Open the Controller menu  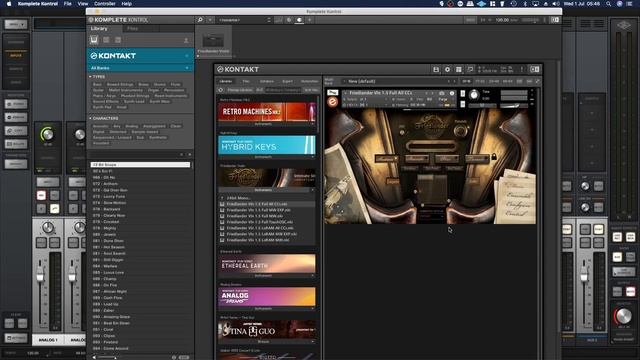coord(105,4)
